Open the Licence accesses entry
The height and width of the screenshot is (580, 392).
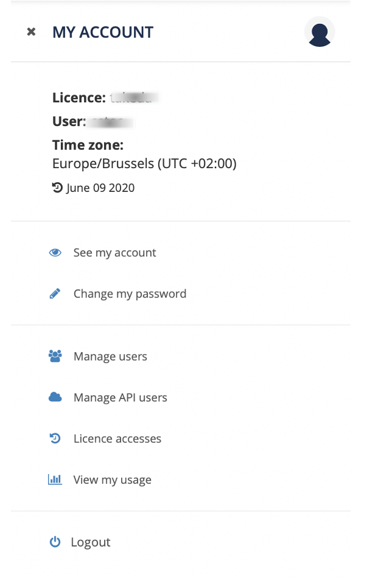pos(117,439)
